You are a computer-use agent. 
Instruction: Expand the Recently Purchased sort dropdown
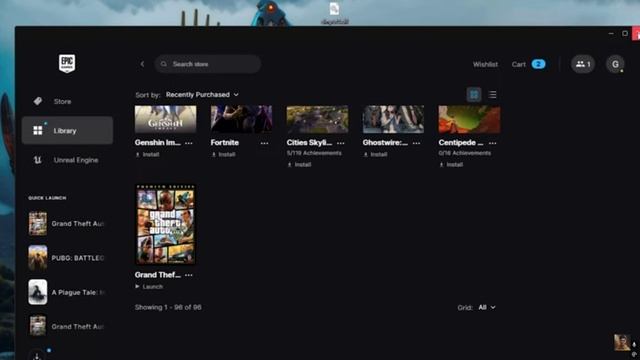click(202, 95)
